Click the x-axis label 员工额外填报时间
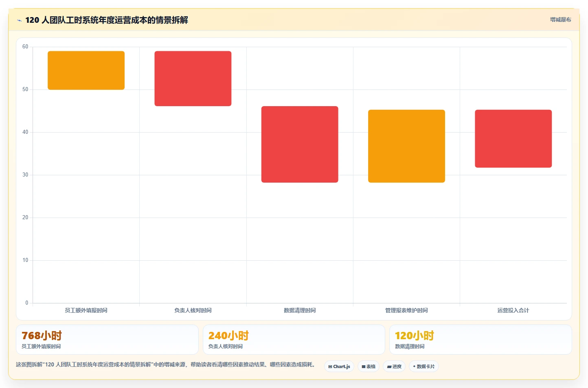Screen dimensions: 588x388 tap(86, 310)
